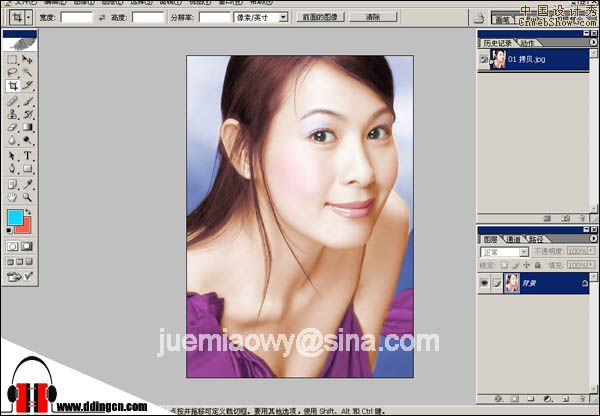
Task: Switch to 动作 tab
Action: 527,43
